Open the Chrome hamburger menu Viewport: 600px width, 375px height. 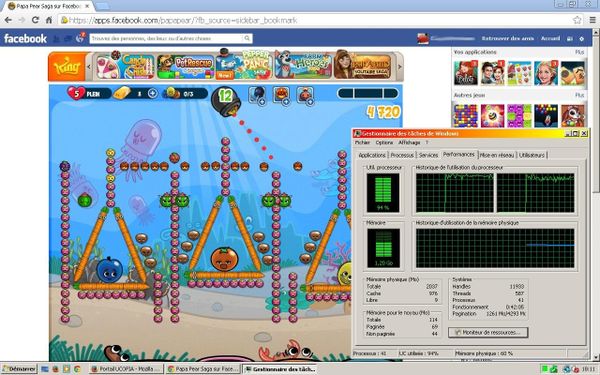tap(592, 20)
